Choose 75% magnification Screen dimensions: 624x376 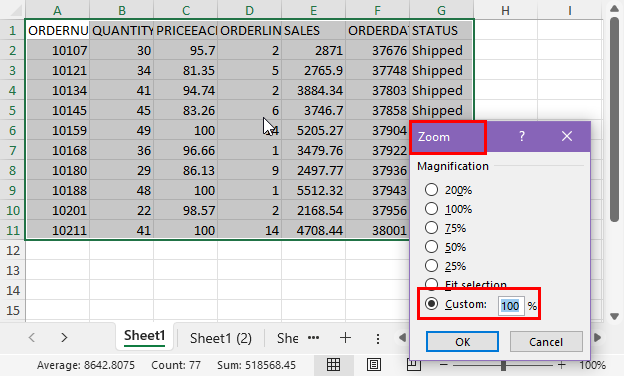[x=431, y=228]
